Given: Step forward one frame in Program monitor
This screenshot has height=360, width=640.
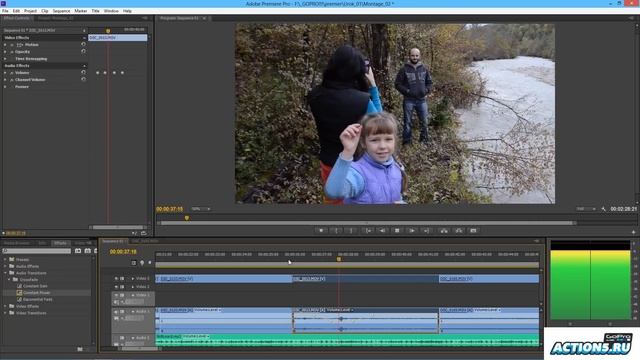Looking at the screenshot, I should click(411, 231).
